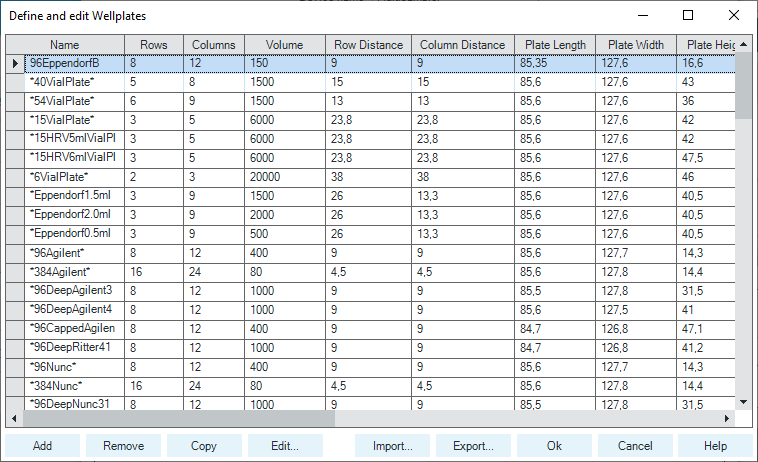Select the *96DeepRitter41 row name
Image resolution: width=758 pixels, height=462 pixels.
click(x=74, y=348)
